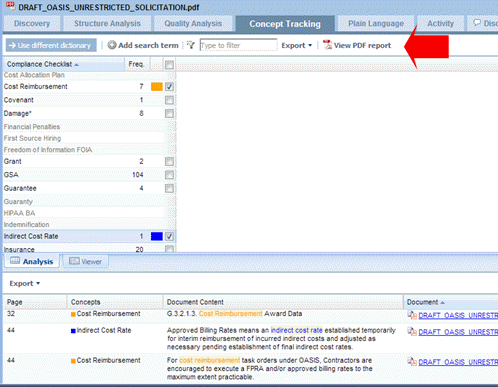Check the Damage* checkbox
The width and height of the screenshot is (498, 387).
click(x=169, y=114)
